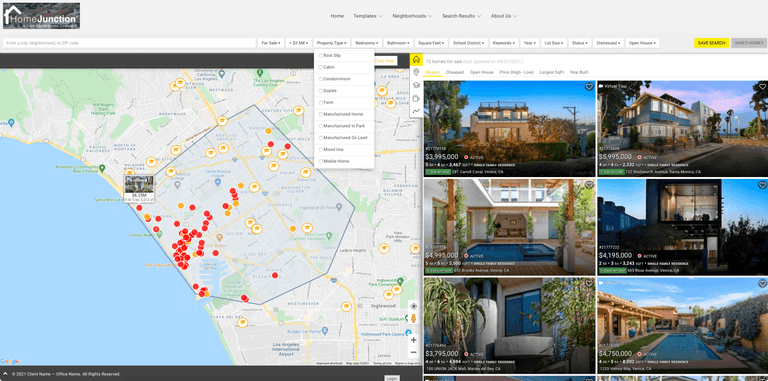Show schools with the graduation cap icon
The image size is (768, 381).
coord(416,85)
